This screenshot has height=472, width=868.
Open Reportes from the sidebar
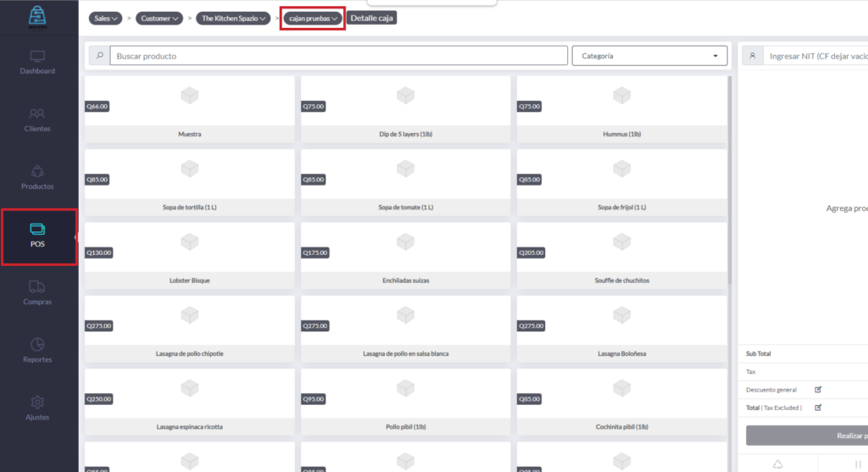coord(37,350)
